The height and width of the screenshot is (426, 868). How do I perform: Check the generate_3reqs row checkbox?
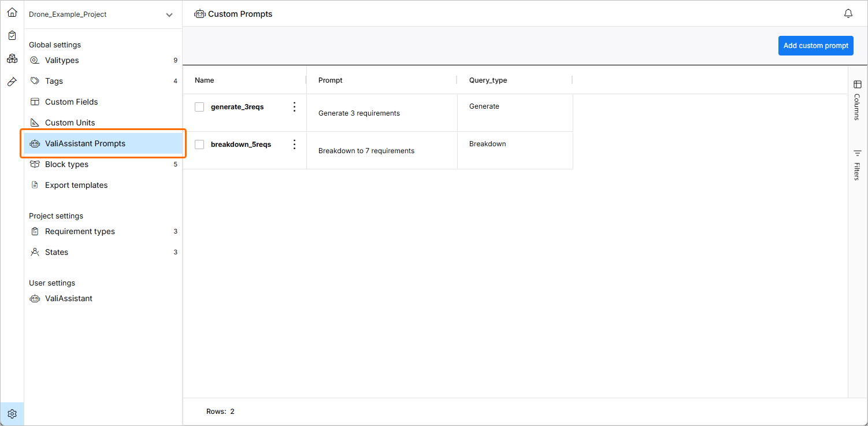coord(199,107)
